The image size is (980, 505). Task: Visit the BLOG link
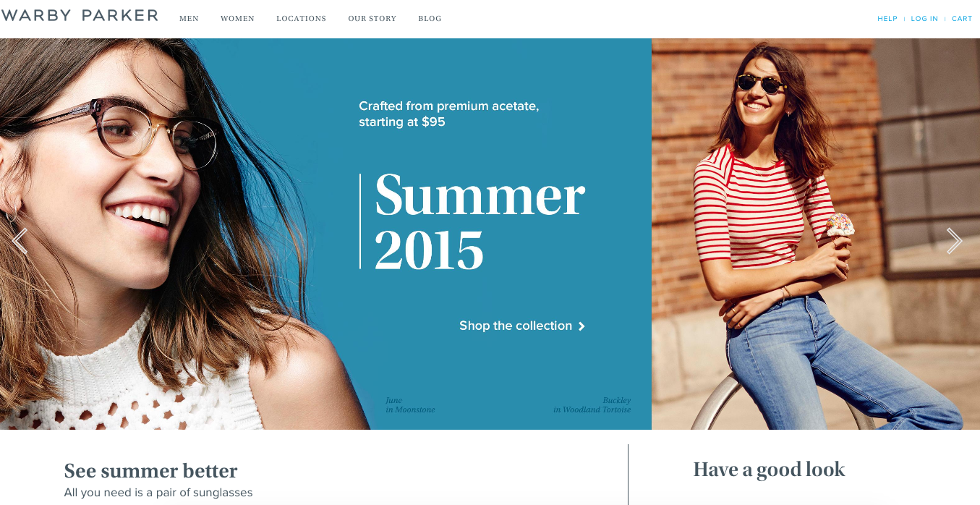430,19
